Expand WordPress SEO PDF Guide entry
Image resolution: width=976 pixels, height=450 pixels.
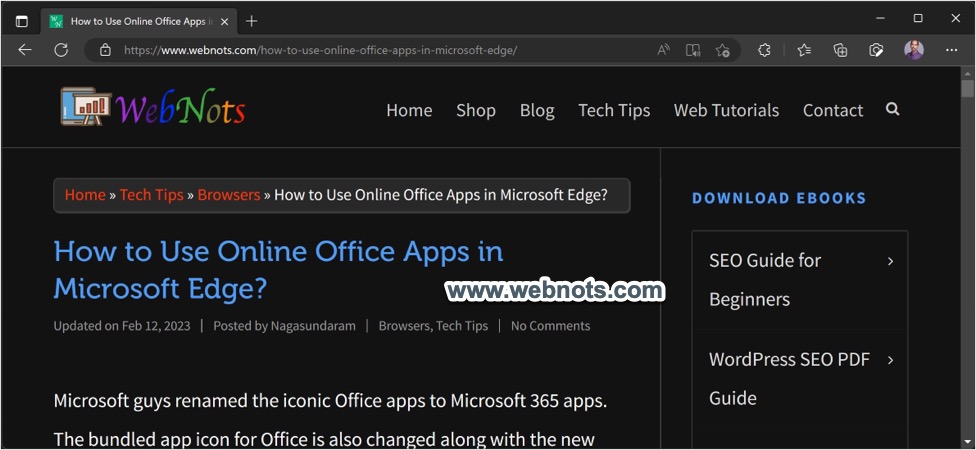click(890, 360)
